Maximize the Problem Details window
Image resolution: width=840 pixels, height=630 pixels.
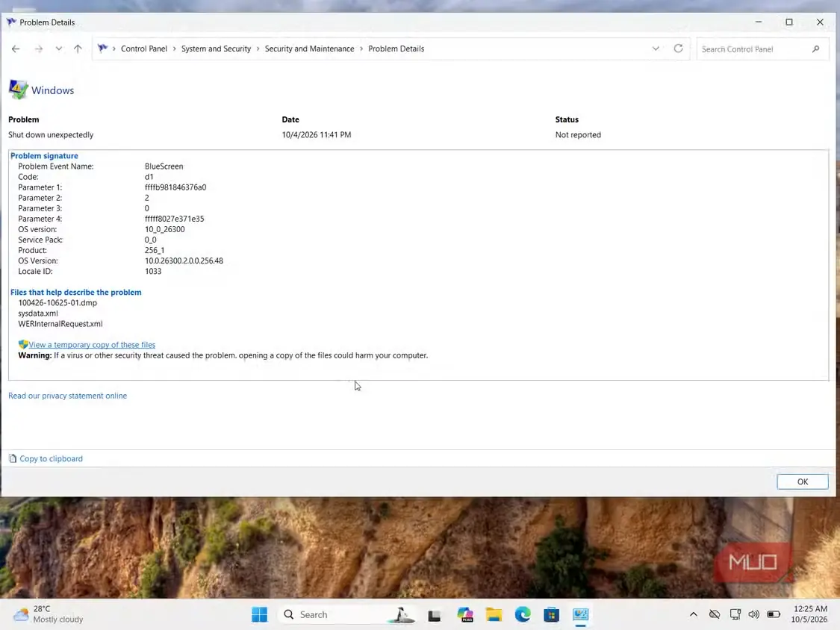[788, 22]
